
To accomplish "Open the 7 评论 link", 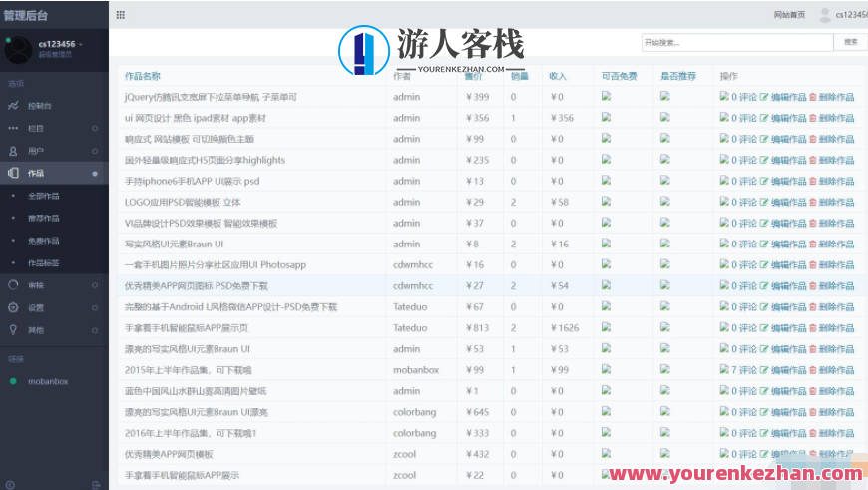I will [x=744, y=370].
